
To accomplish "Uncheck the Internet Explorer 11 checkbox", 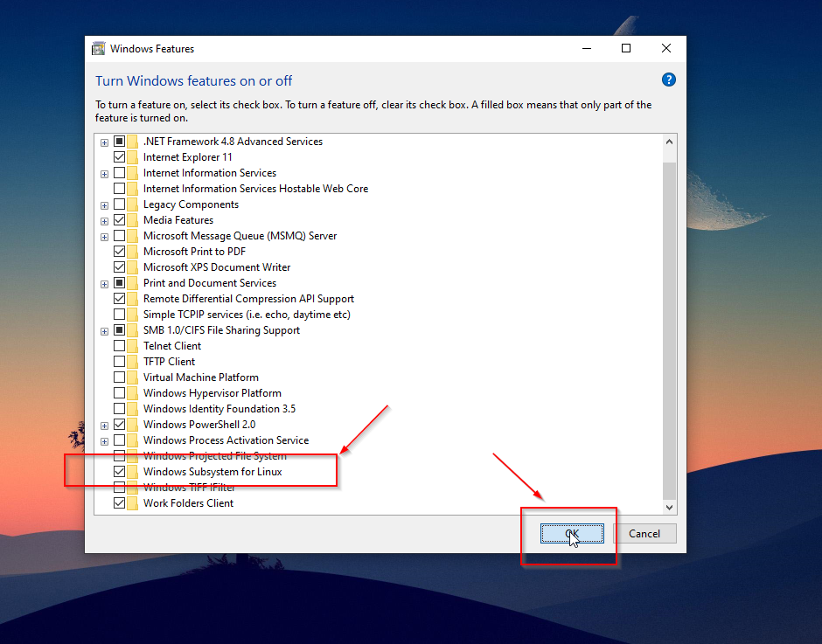I will click(119, 157).
